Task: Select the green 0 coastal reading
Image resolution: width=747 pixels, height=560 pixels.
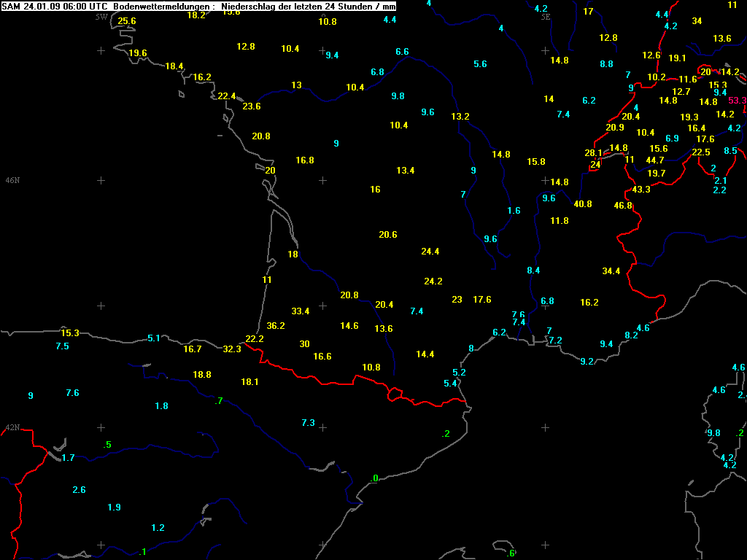Action: click(x=374, y=478)
